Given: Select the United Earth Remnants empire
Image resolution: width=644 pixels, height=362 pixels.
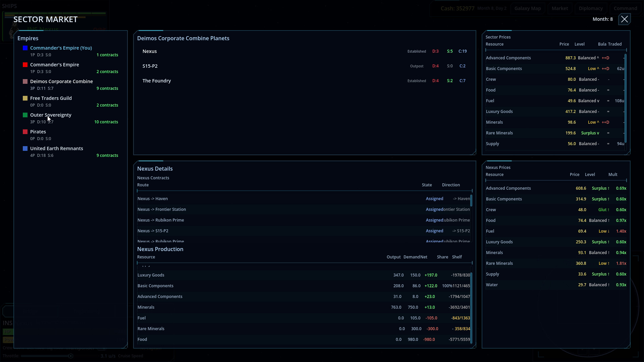Looking at the screenshot, I should point(70,152).
